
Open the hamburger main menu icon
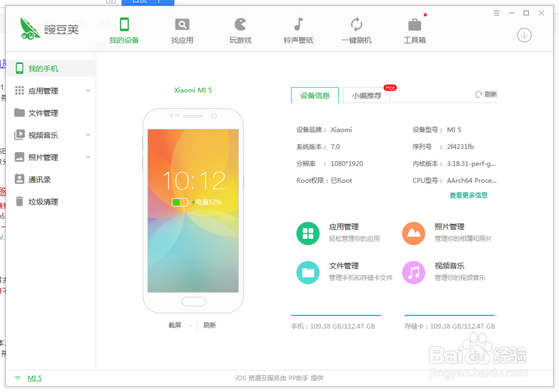point(496,13)
